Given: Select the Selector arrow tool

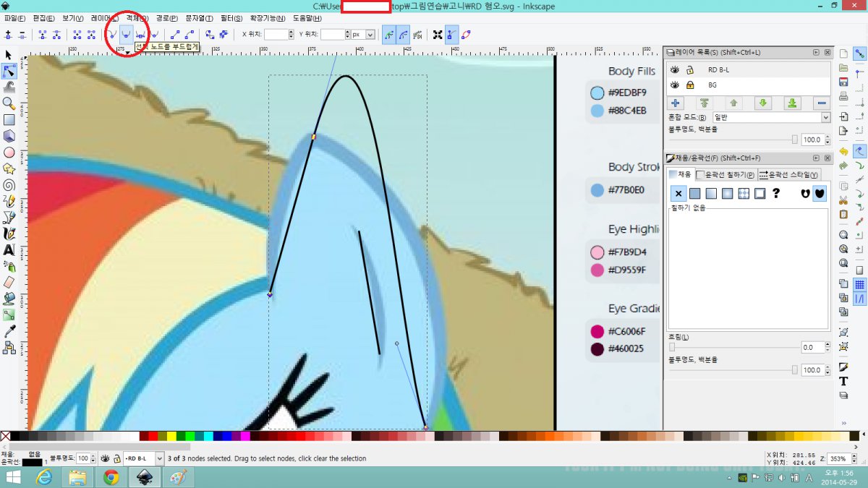Looking at the screenshot, I should [9, 55].
